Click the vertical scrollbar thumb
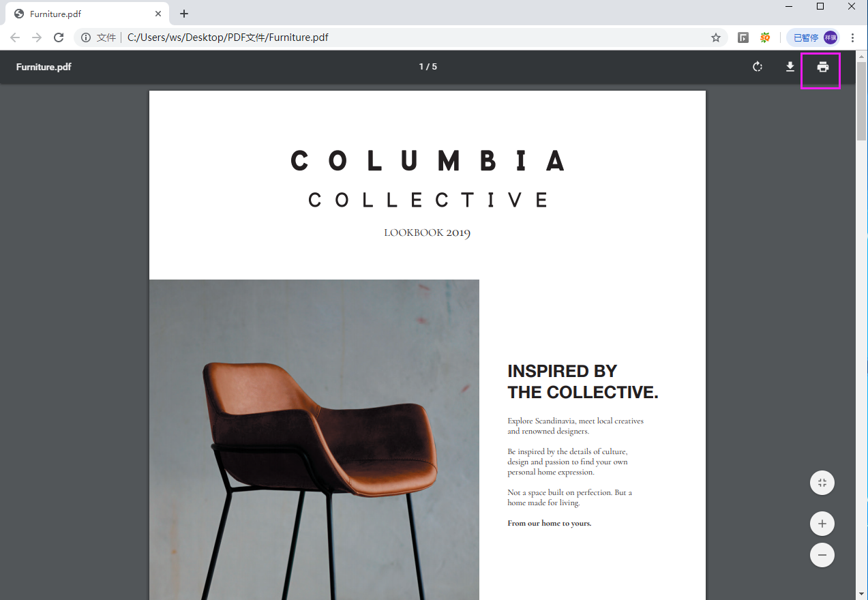Image resolution: width=868 pixels, height=600 pixels. [x=862, y=100]
